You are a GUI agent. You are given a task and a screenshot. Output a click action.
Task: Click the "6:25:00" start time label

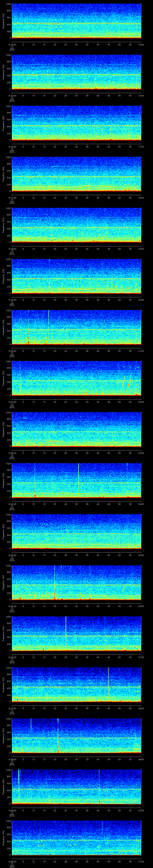point(12,606)
